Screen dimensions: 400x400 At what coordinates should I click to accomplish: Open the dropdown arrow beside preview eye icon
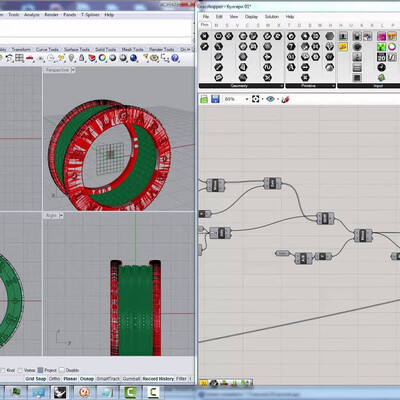(x=277, y=99)
